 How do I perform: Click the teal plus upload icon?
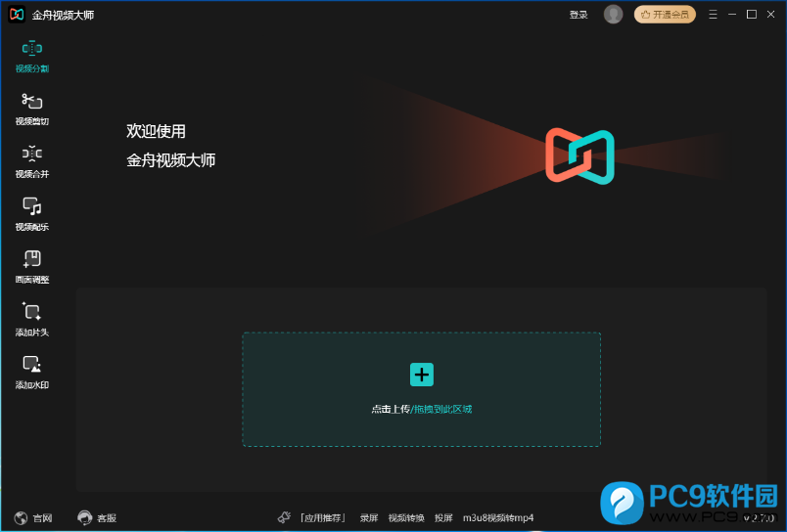coord(422,375)
